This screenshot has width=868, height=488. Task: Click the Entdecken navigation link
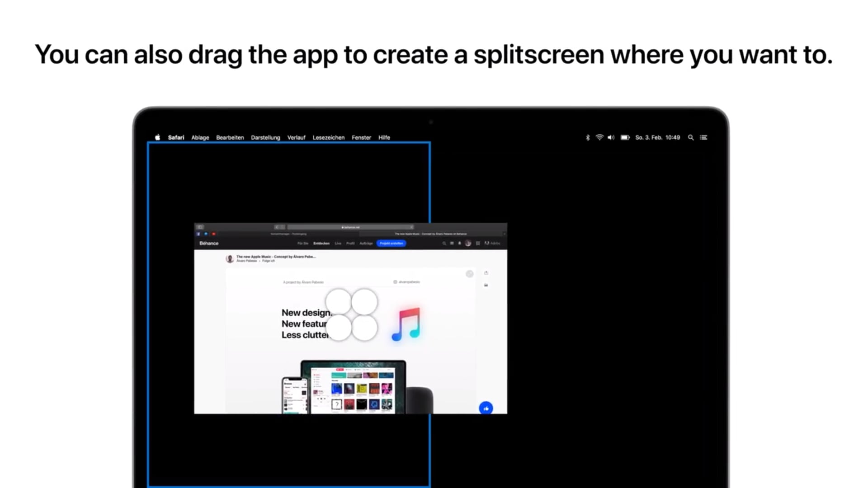321,243
